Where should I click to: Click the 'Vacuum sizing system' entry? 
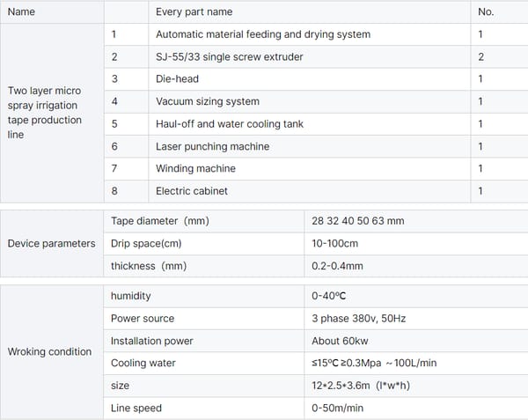click(207, 101)
